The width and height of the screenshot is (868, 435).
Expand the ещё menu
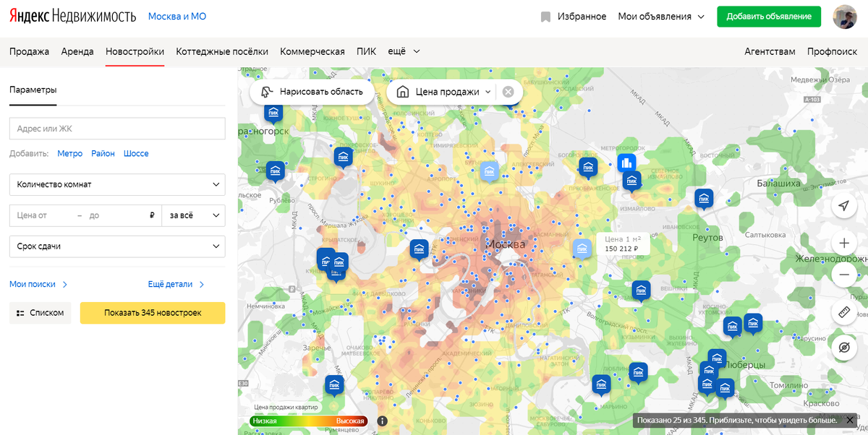click(x=404, y=51)
